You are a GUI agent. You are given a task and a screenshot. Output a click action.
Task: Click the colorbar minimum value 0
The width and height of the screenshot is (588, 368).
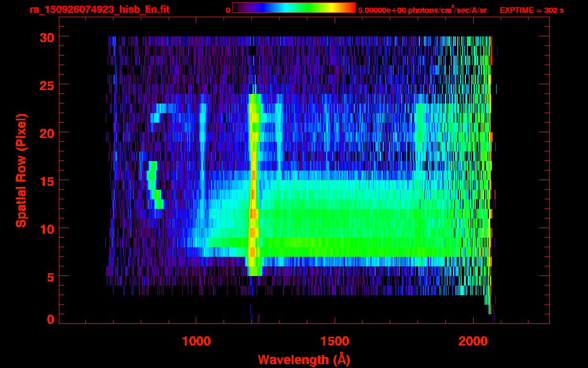pyautogui.click(x=228, y=10)
